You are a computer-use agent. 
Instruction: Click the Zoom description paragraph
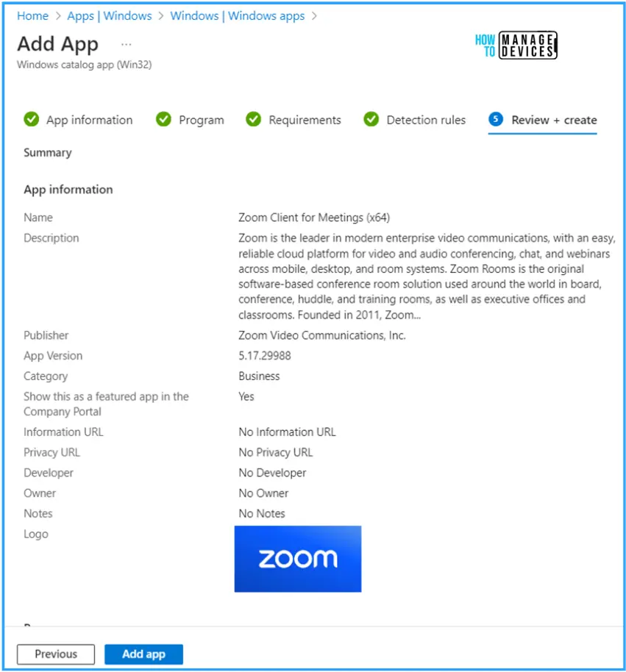tap(427, 276)
